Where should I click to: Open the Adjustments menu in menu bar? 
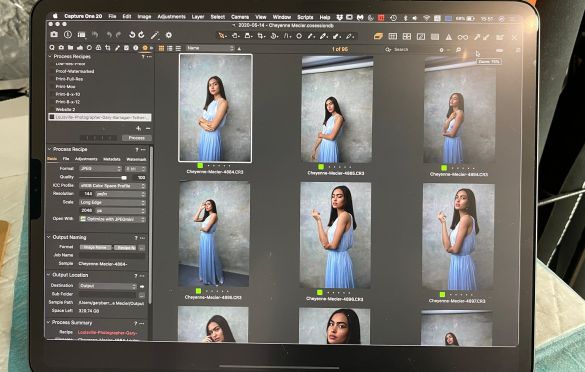tap(171, 17)
